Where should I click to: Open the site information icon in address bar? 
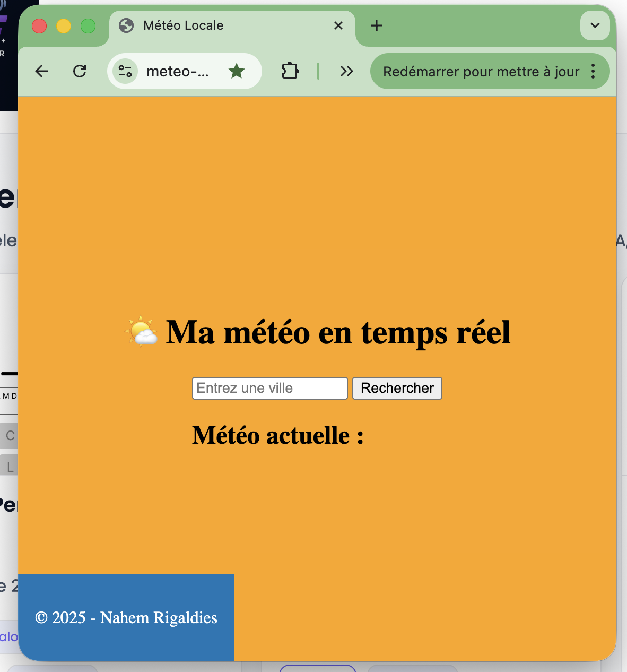tap(125, 71)
